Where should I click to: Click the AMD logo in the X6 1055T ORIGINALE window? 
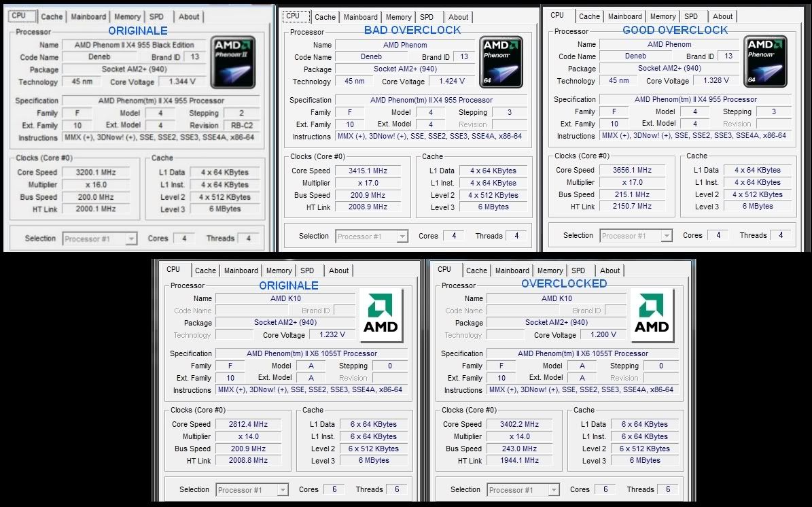[381, 315]
